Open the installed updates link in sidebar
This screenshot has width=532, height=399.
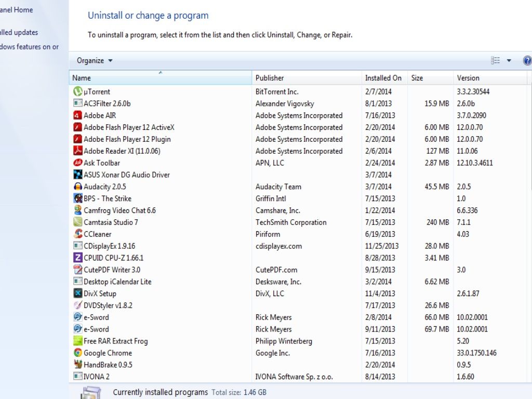click(19, 32)
